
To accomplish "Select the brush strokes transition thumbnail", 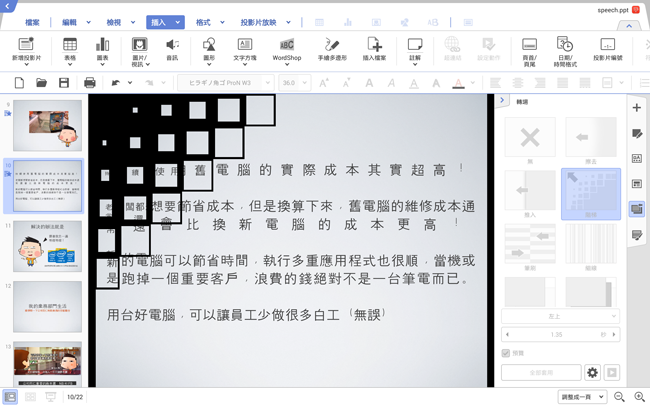I will [x=530, y=244].
